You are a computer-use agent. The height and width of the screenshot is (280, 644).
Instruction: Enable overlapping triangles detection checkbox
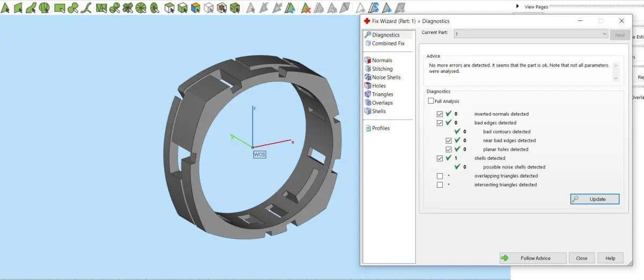point(440,176)
